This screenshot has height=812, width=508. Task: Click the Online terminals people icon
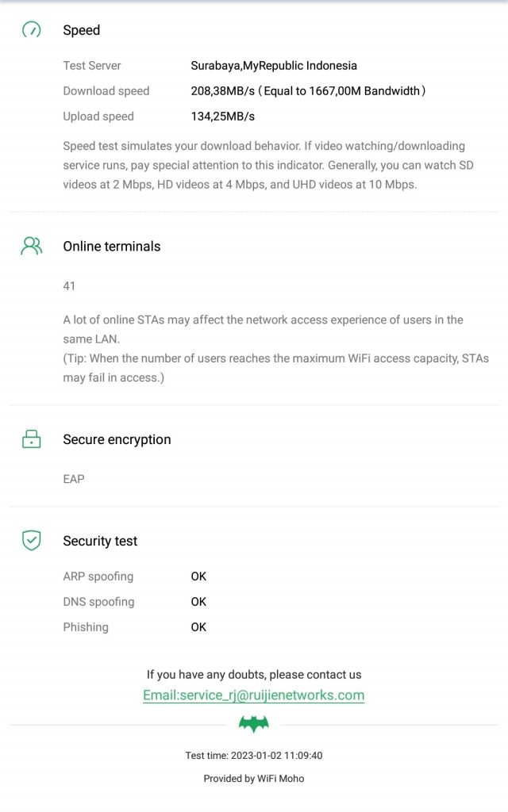[x=32, y=246]
